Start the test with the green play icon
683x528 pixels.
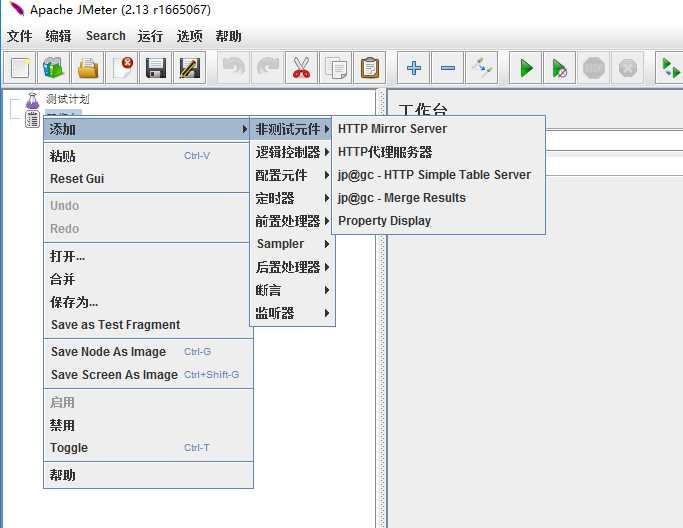pyautogui.click(x=525, y=68)
